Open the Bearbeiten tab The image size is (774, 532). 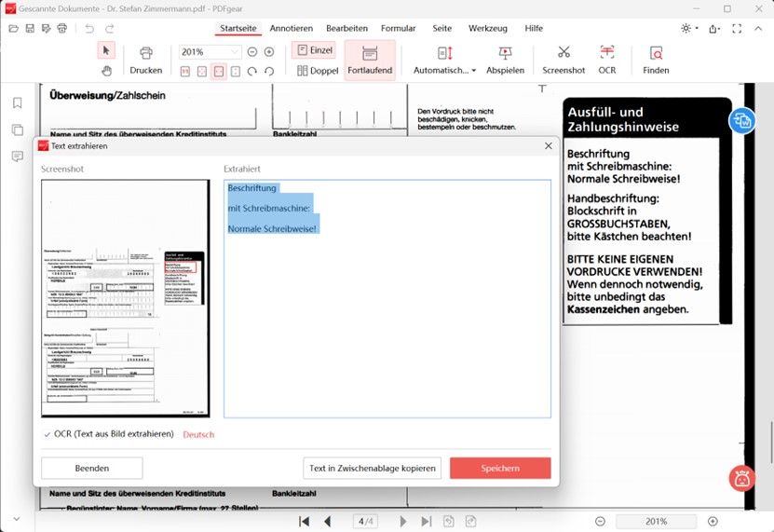tap(347, 28)
